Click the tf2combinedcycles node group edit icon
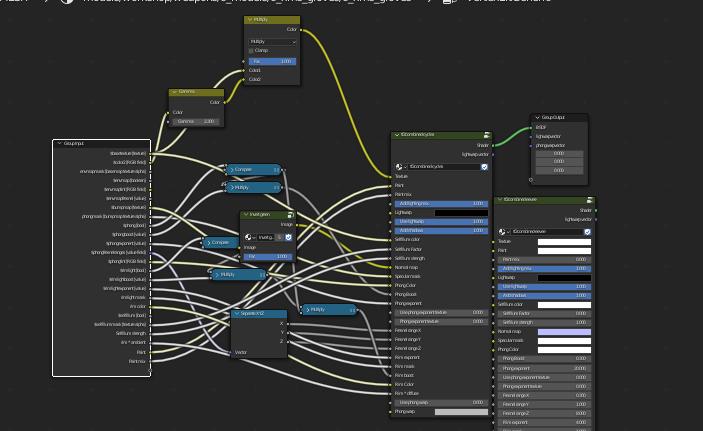The image size is (703, 431). point(486,135)
